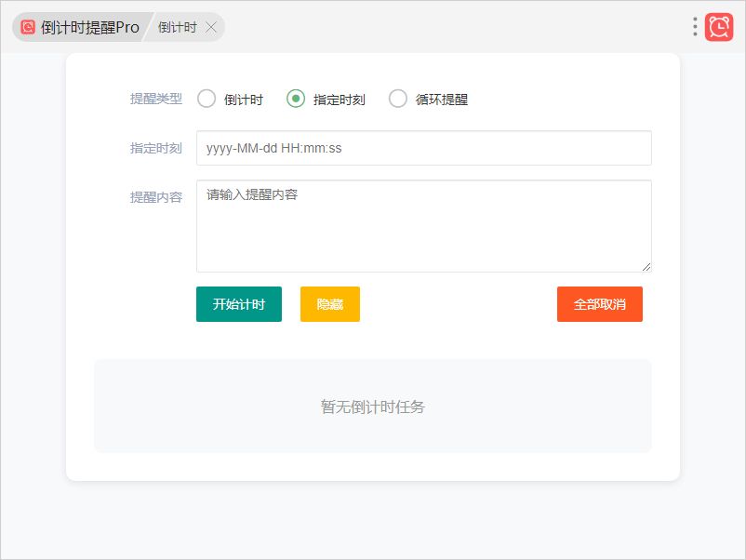
Task: Click the 指定时刻 label left of the time input
Action: coord(156,148)
